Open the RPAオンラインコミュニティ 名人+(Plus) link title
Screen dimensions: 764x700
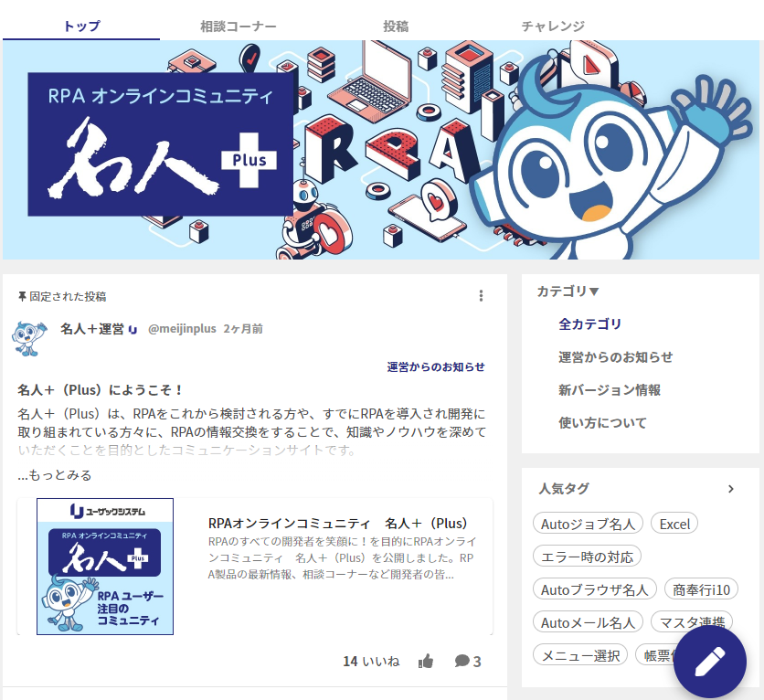click(337, 524)
